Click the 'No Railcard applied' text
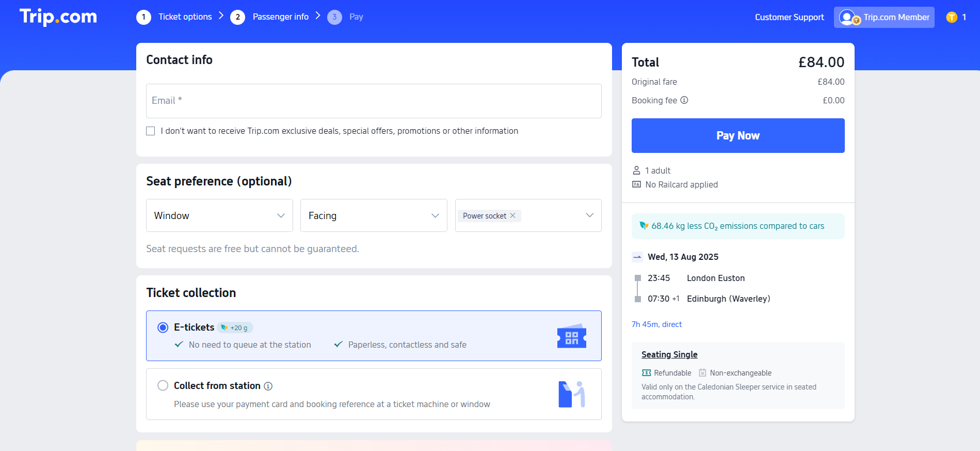Viewport: 980px width, 451px height. pyautogui.click(x=682, y=184)
